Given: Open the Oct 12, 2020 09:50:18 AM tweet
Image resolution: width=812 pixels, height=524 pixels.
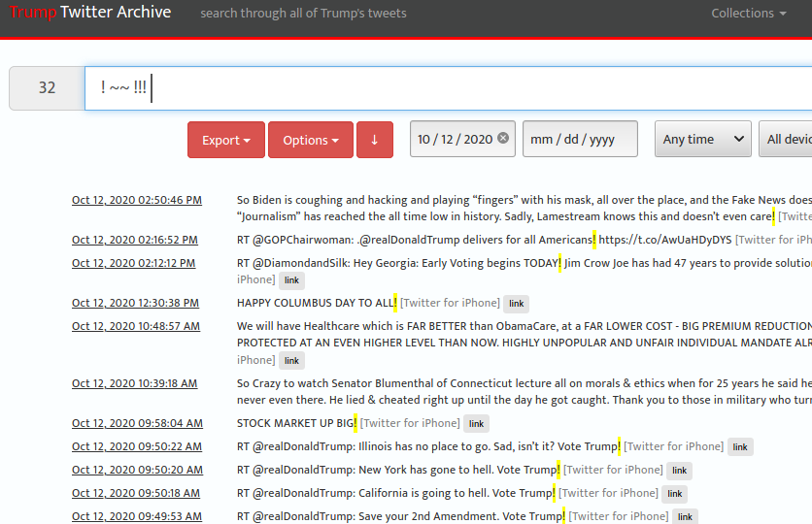Looking at the screenshot, I should [x=136, y=494].
